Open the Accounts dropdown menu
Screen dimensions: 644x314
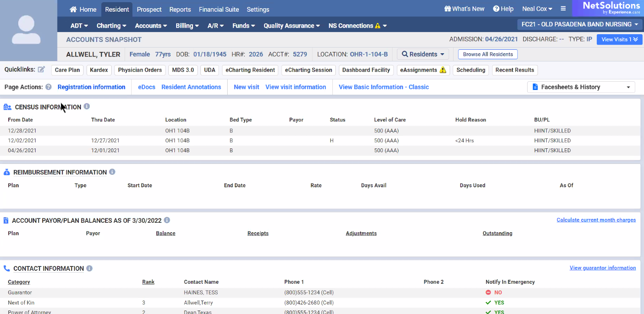(151, 26)
